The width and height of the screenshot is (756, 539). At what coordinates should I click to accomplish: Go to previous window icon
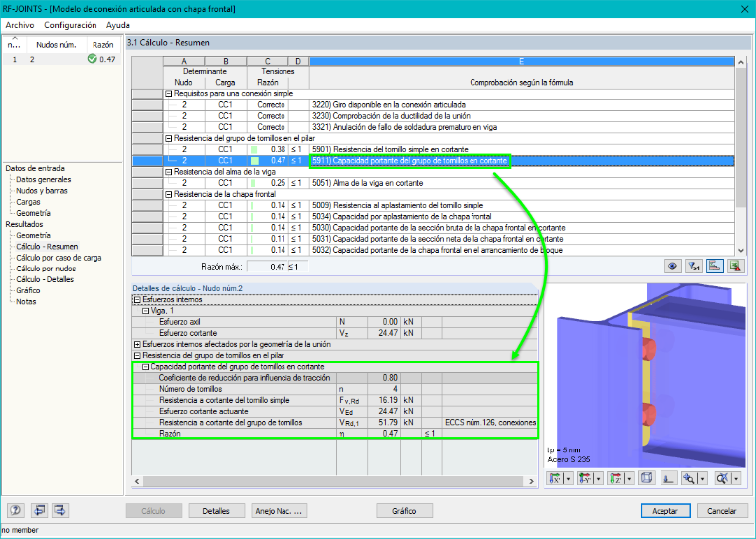click(x=39, y=510)
